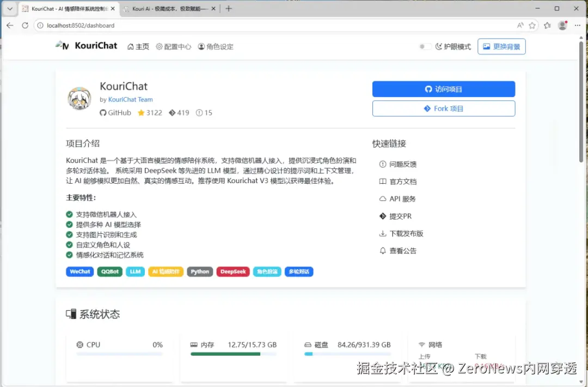Open the browser favorites list
This screenshot has height=387, width=588.
(548, 25)
